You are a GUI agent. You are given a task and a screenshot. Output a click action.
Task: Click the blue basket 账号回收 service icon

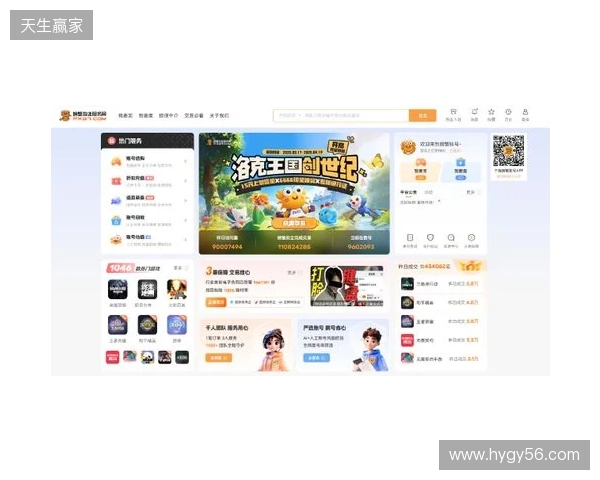pos(116,220)
